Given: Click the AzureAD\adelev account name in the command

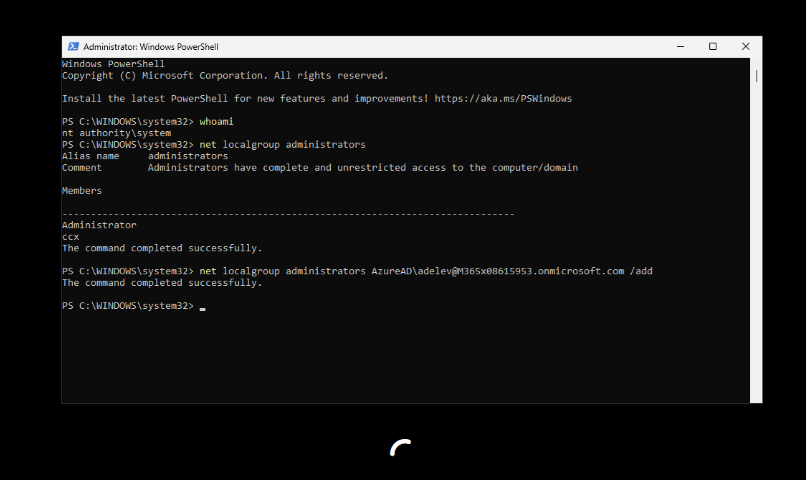Looking at the screenshot, I should point(497,271).
